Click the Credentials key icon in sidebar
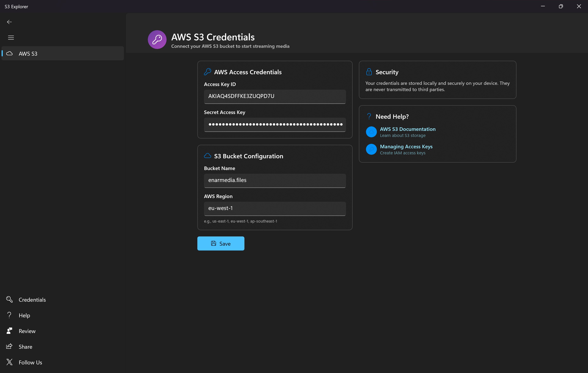This screenshot has width=588, height=373. tap(9, 299)
